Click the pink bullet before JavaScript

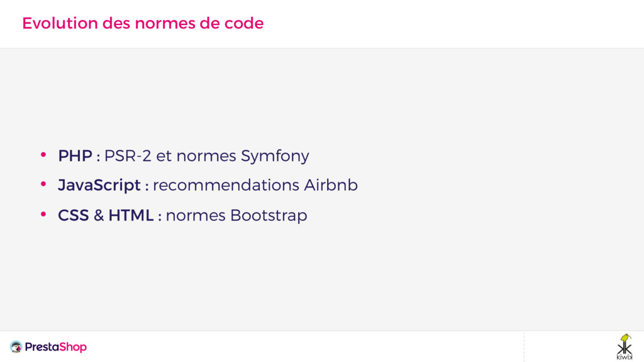tap(43, 185)
